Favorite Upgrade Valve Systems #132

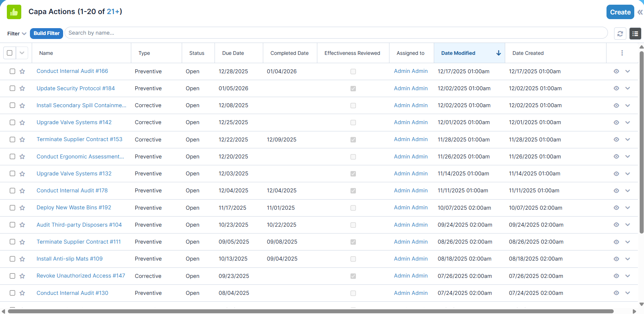pyautogui.click(x=22, y=174)
